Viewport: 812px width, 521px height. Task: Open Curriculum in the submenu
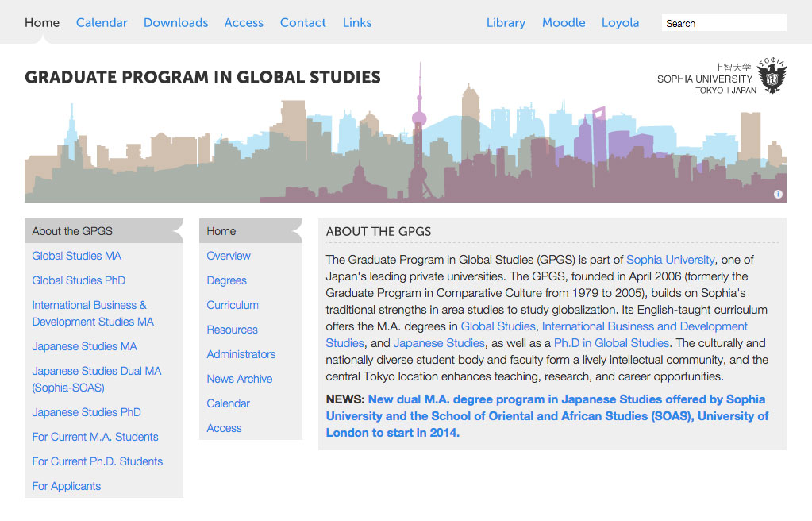tap(233, 305)
